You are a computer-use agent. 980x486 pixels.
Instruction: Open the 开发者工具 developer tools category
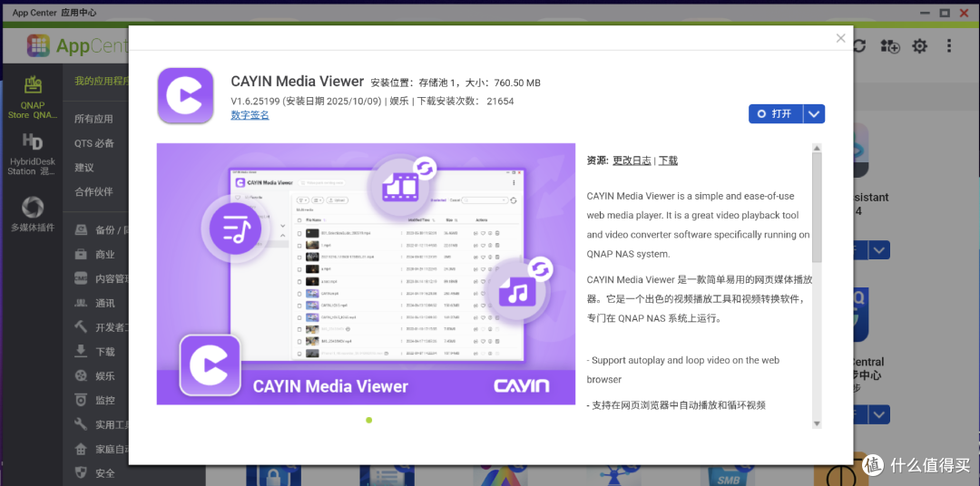pos(102,327)
